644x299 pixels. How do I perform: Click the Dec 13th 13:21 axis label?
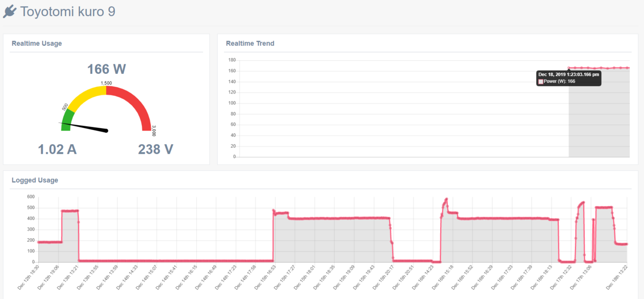click(66, 277)
